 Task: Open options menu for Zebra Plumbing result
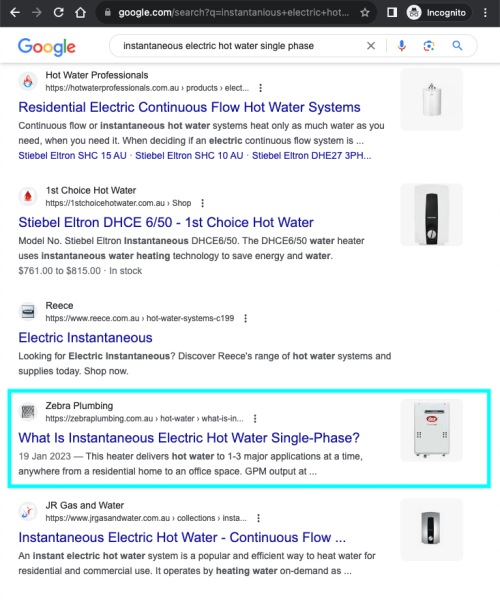(x=255, y=419)
